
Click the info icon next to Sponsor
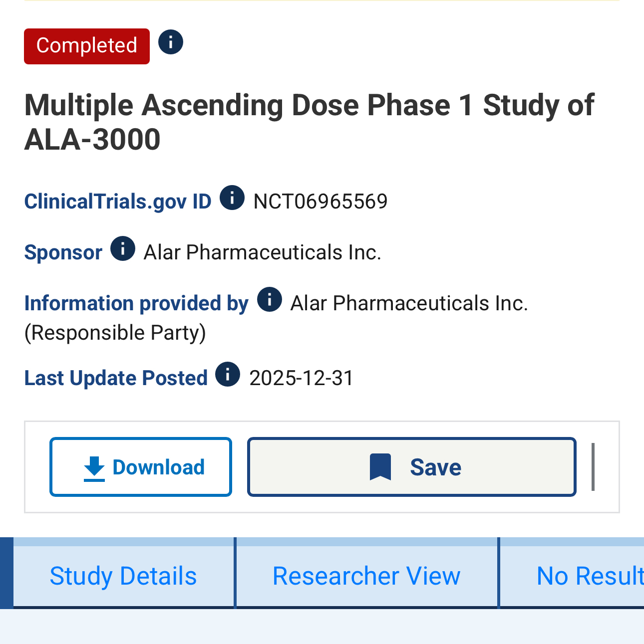[123, 248]
